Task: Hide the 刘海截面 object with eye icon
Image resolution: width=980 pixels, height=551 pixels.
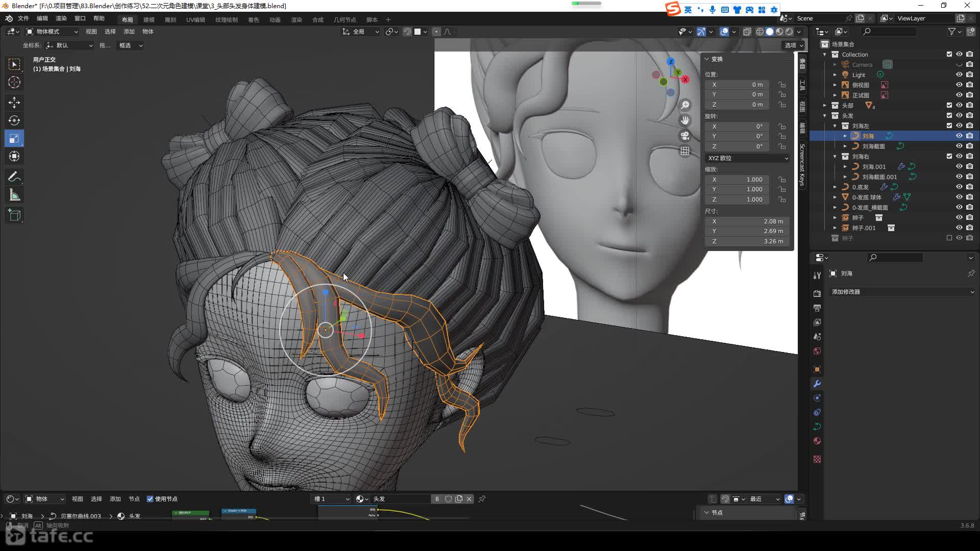Action: [x=959, y=146]
